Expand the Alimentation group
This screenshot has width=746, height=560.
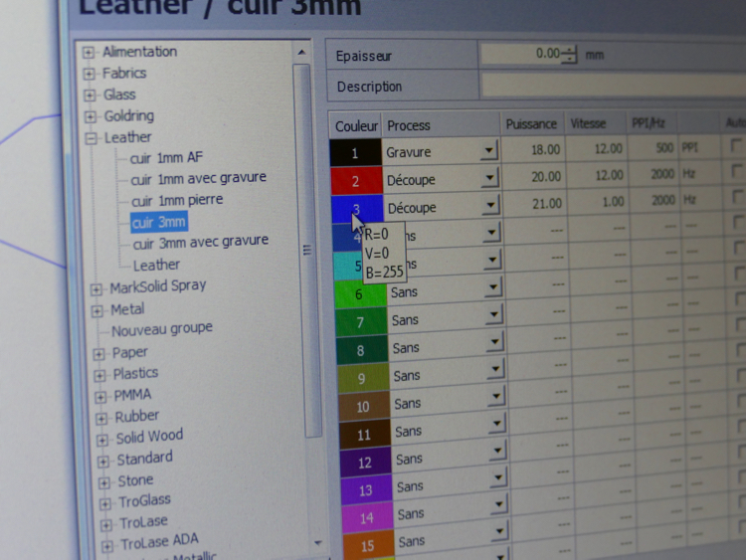(x=88, y=52)
